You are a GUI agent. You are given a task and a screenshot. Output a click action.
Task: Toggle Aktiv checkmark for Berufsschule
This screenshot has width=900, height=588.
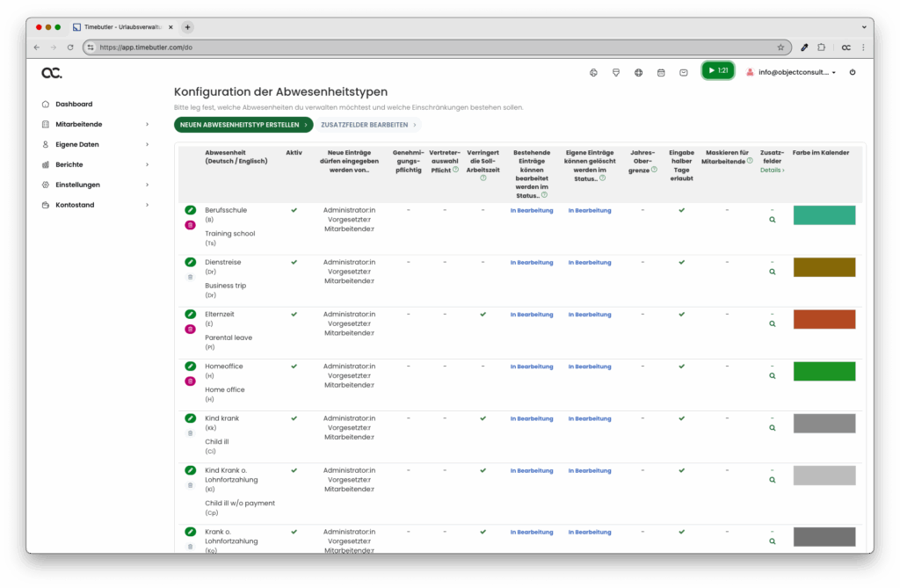(294, 210)
